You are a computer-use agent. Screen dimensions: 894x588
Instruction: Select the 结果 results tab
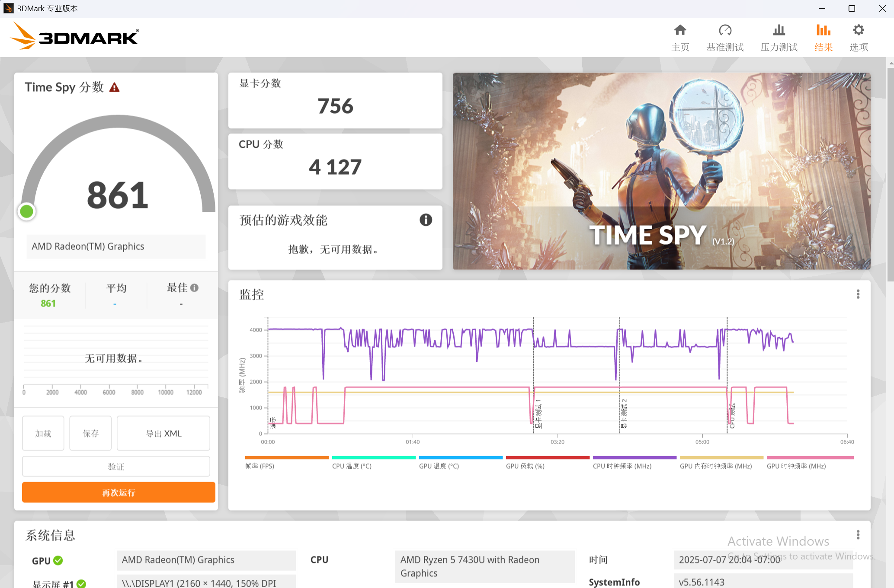click(x=823, y=38)
